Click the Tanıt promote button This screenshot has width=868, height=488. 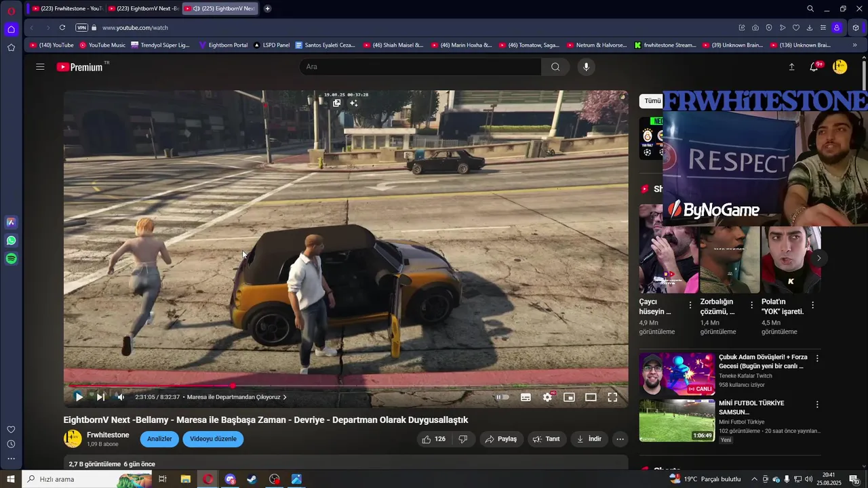click(547, 439)
